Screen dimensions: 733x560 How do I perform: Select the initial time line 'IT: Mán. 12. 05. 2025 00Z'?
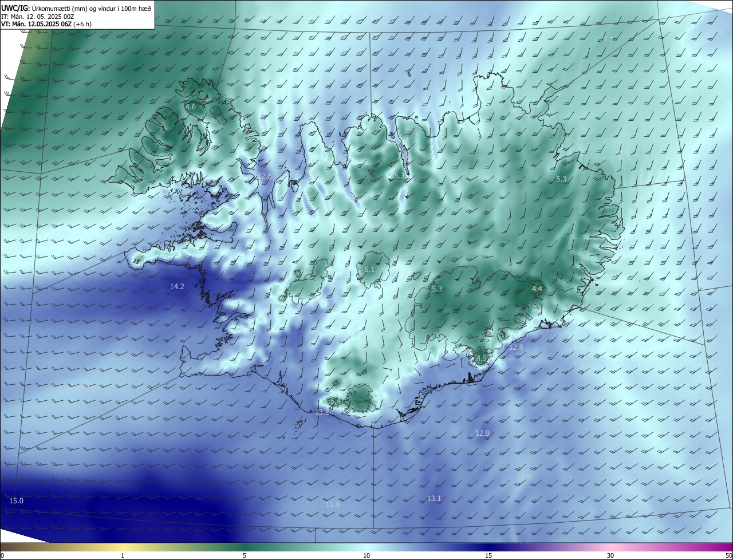38,17
